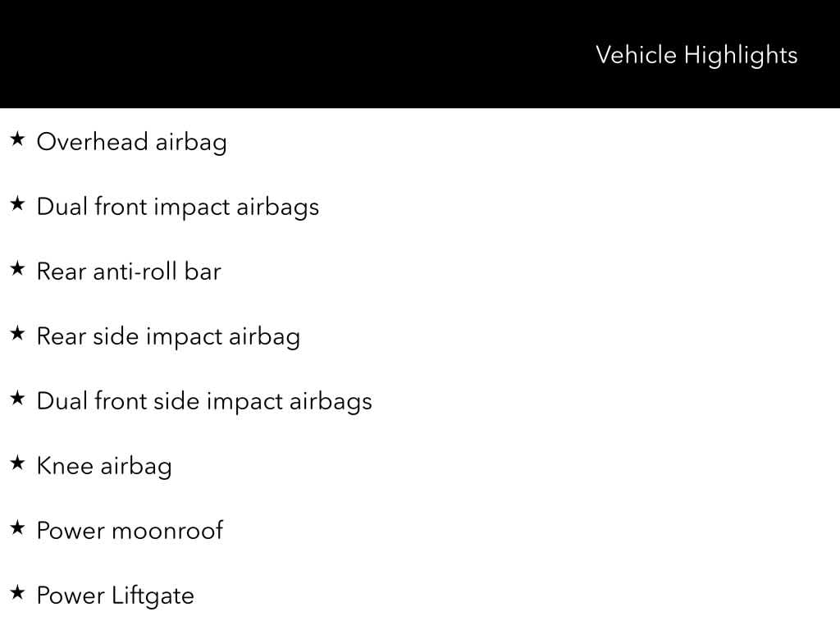Click the Overhead airbag text line
This screenshot has height=630, width=840.
(x=131, y=142)
